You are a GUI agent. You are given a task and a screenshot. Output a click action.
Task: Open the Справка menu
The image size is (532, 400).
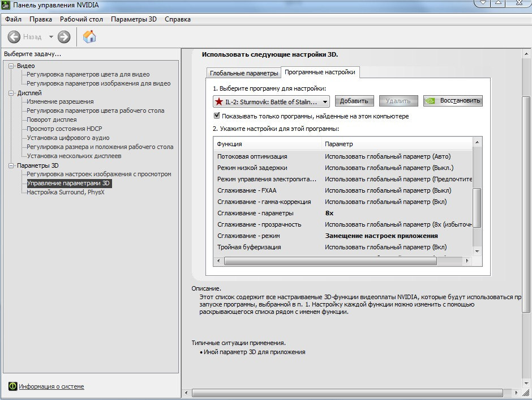178,19
